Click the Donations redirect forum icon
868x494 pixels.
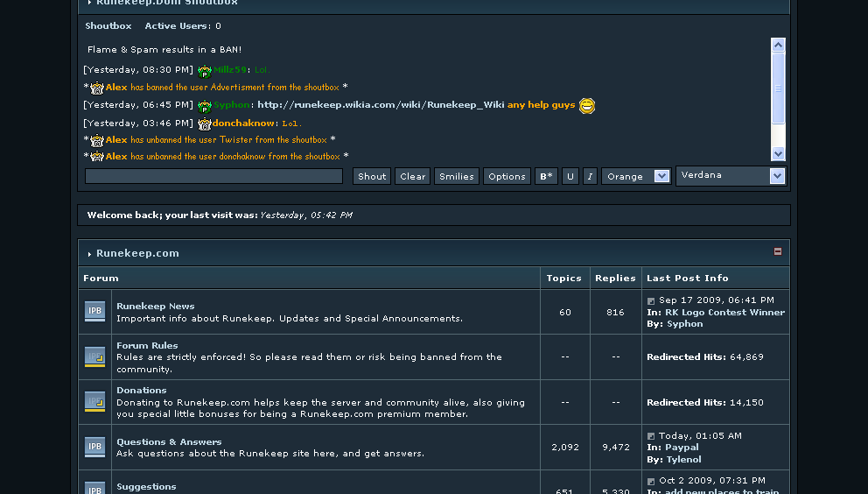coord(94,401)
